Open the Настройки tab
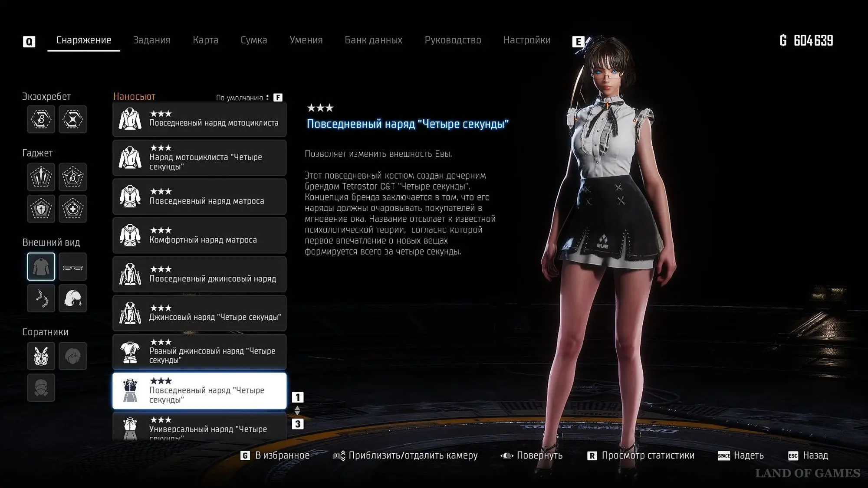Viewport: 868px width, 488px height. tap(527, 40)
